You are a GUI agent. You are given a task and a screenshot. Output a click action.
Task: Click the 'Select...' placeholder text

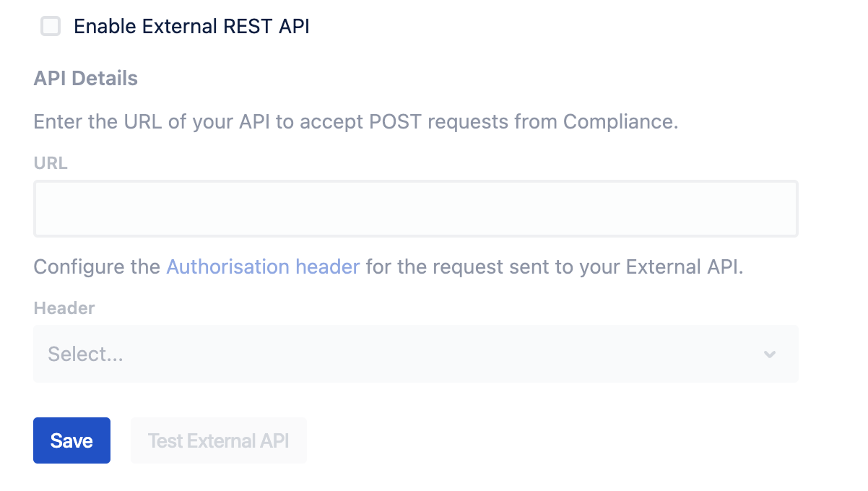click(x=85, y=355)
